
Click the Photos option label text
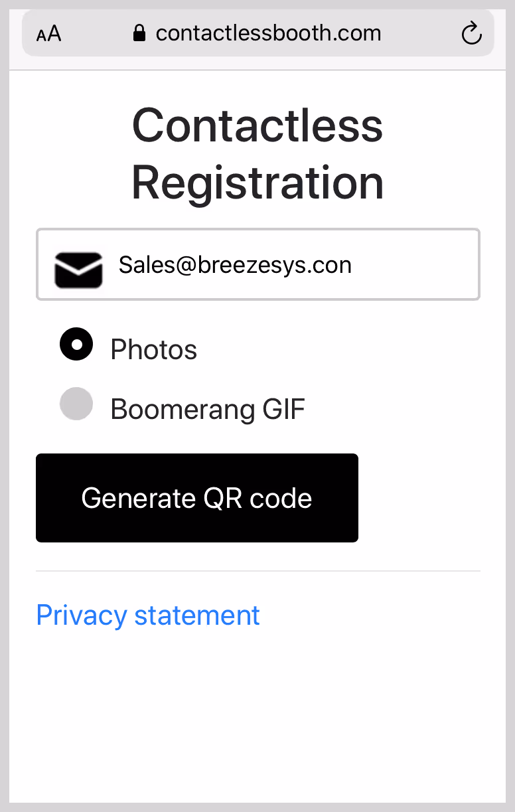(154, 349)
